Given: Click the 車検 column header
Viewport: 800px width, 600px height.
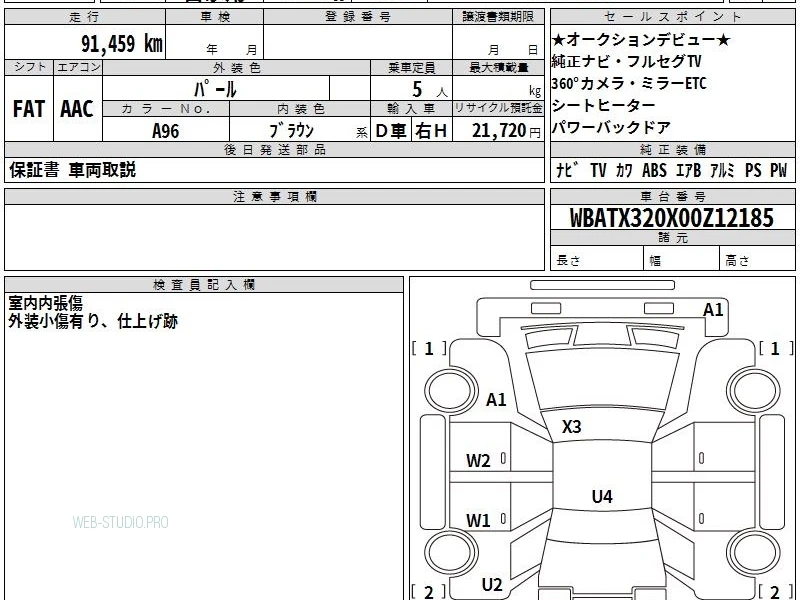Looking at the screenshot, I should 215,17.
